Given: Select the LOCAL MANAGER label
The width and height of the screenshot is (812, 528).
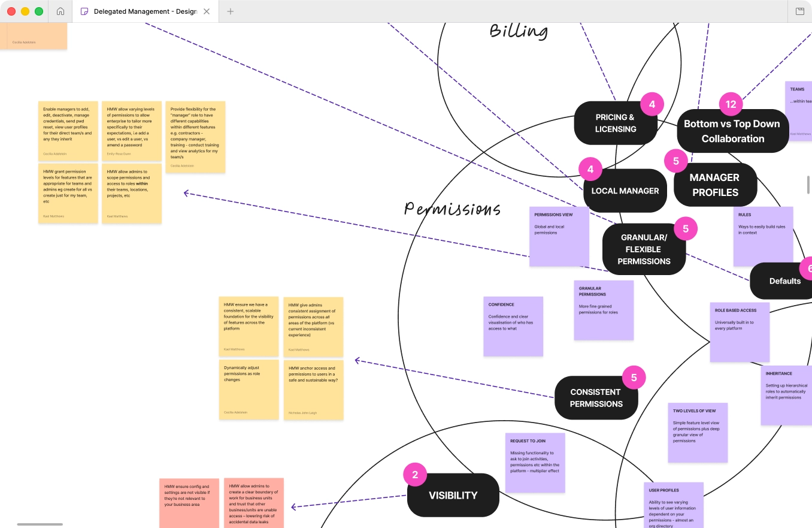Looking at the screenshot, I should click(625, 191).
